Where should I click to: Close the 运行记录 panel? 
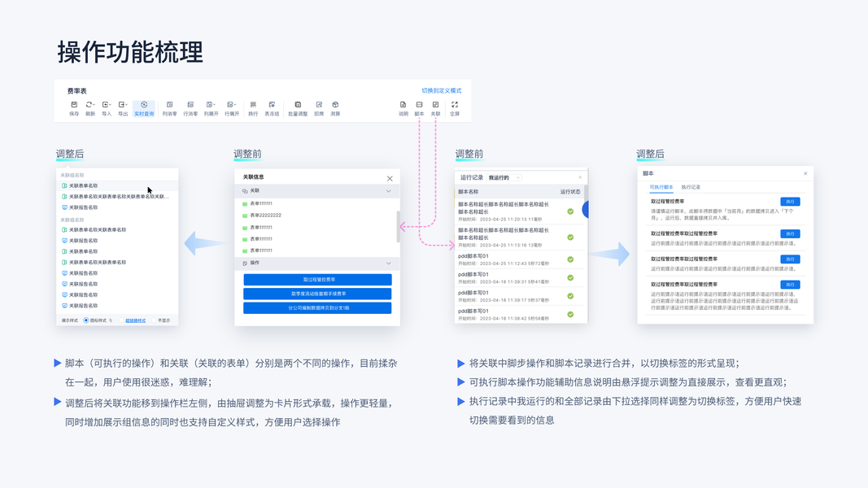tap(580, 177)
